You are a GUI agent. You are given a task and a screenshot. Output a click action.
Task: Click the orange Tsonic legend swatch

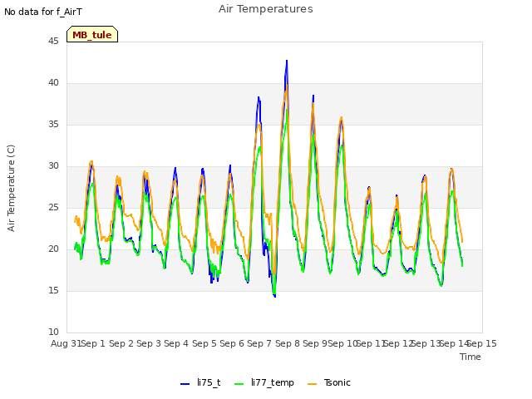click(x=313, y=384)
